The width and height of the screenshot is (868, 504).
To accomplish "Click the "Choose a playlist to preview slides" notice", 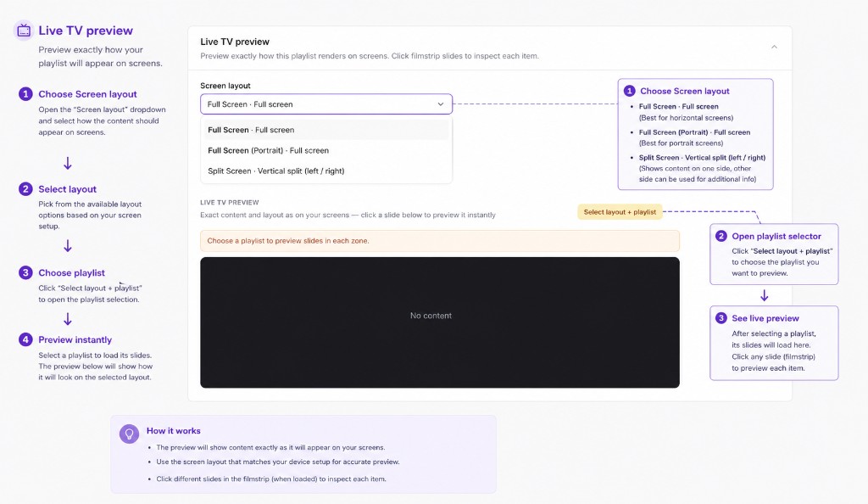I will [440, 241].
